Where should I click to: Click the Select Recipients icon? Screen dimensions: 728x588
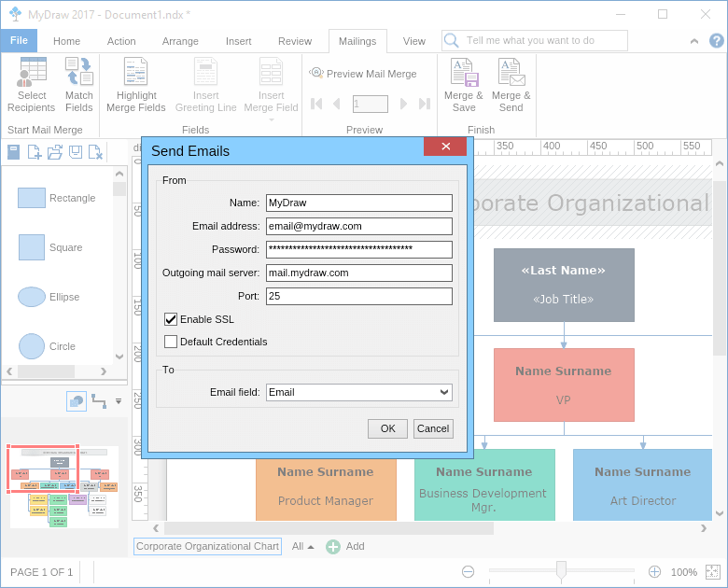click(x=32, y=73)
